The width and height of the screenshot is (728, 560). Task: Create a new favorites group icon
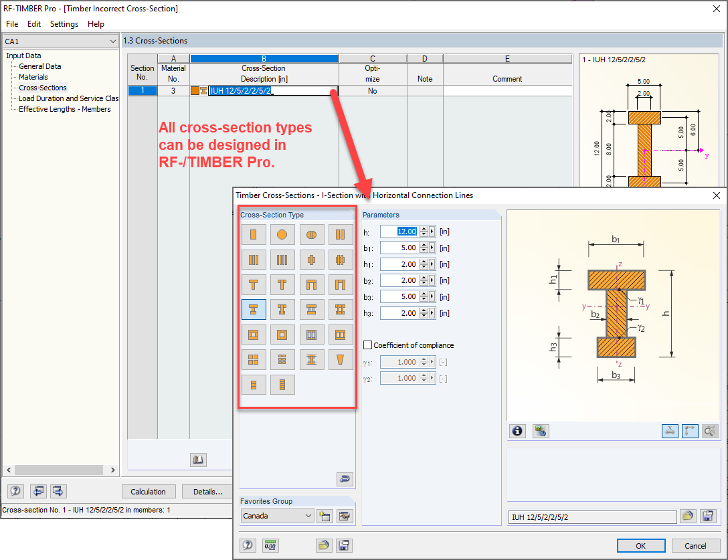coord(325,516)
